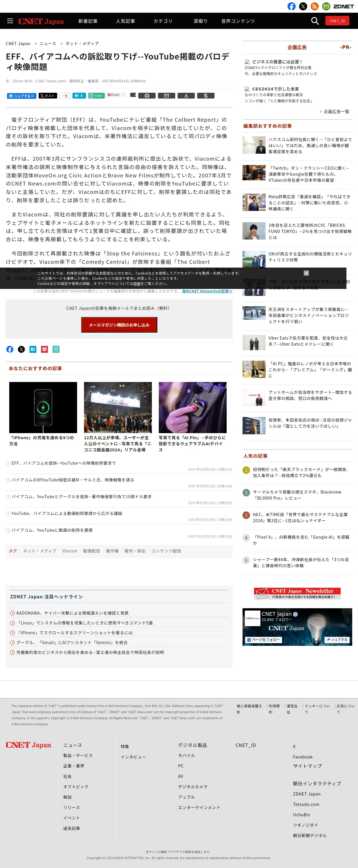The height and width of the screenshot is (868, 358).
Task: Open the footer デジタルカメラ link
Action: tap(193, 787)
